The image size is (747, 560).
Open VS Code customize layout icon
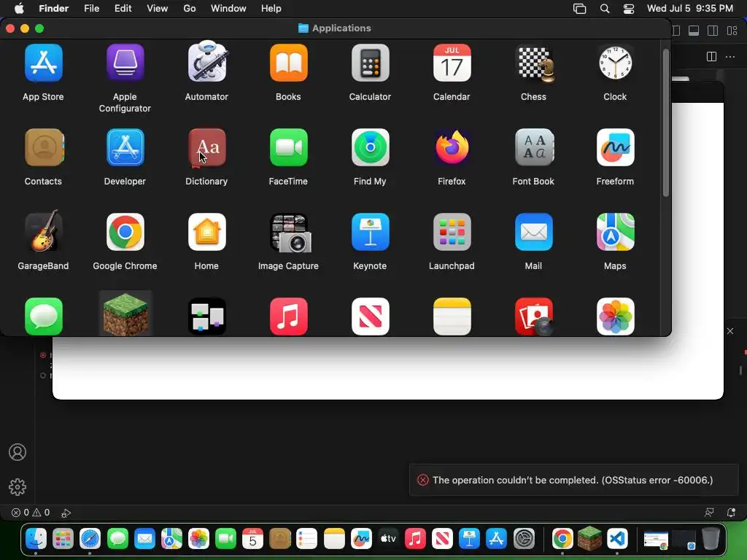[x=732, y=31]
